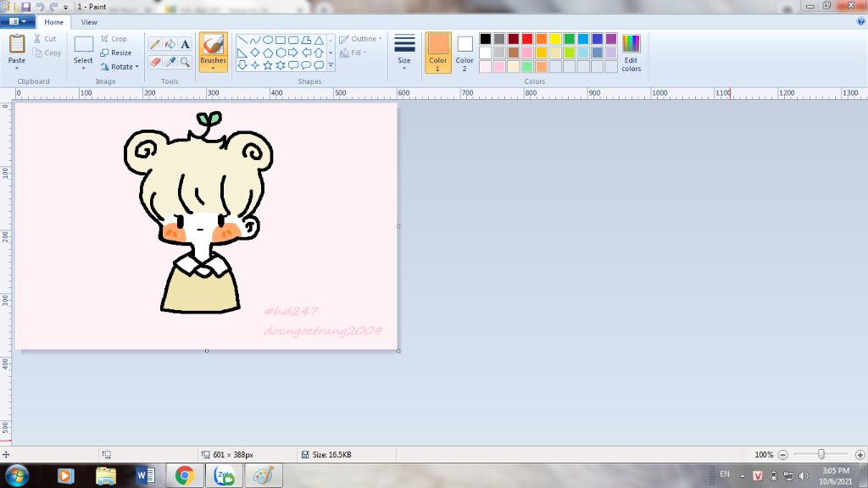Pick the Oval callout shape
Viewport: 868px width, 488px height.
pos(305,65)
